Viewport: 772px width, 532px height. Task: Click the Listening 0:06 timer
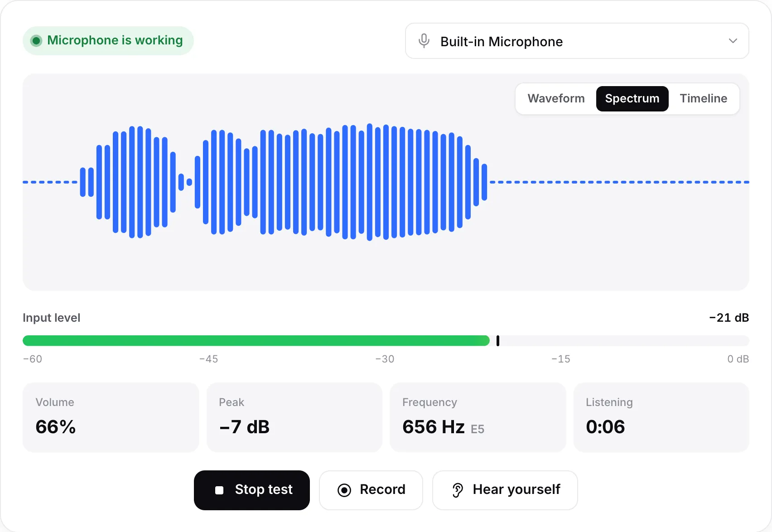[661, 417]
